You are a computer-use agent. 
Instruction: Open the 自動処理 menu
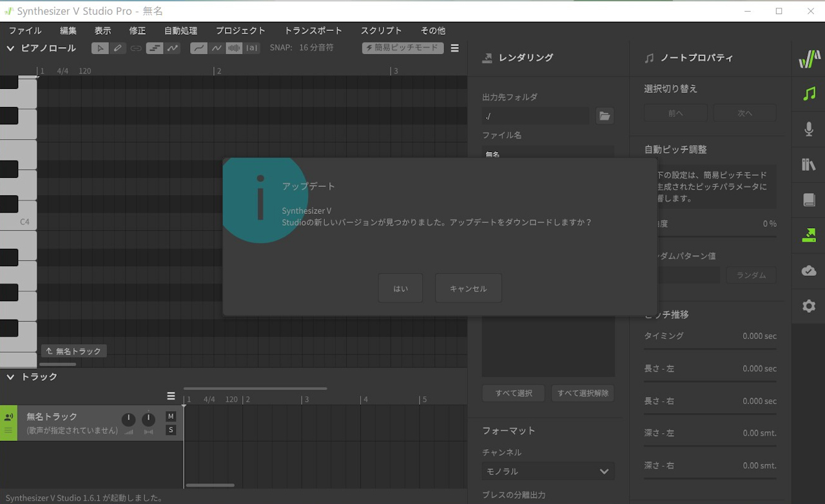[180, 30]
